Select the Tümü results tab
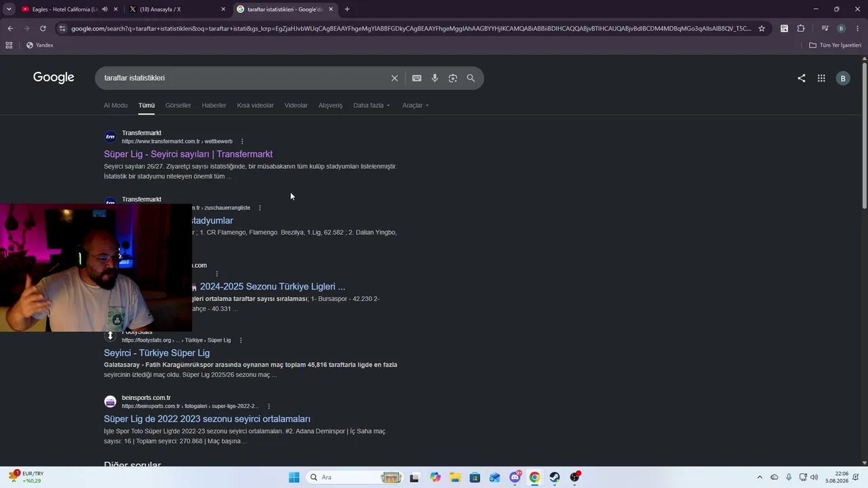This screenshot has width=868, height=488. 146,106
